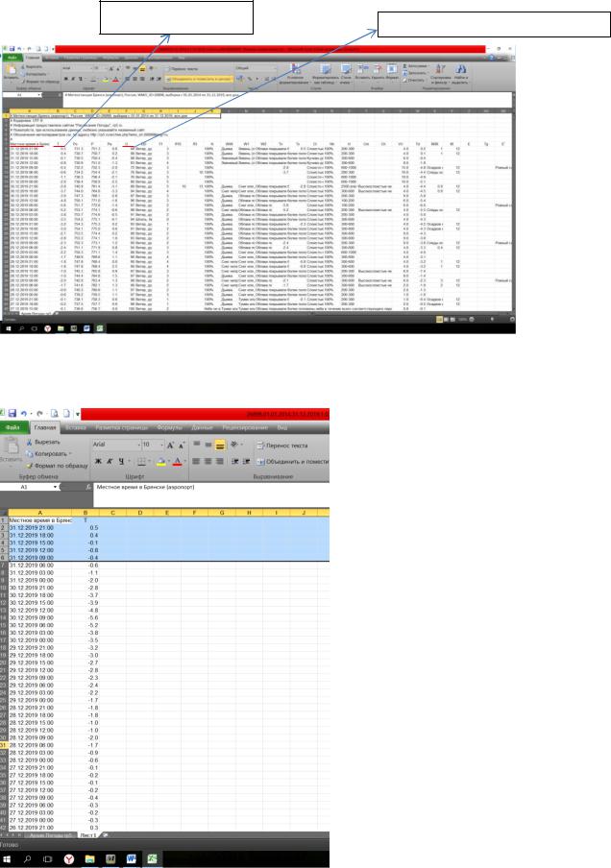Click Сортировка и фильтр icon in upper window

coord(440,74)
